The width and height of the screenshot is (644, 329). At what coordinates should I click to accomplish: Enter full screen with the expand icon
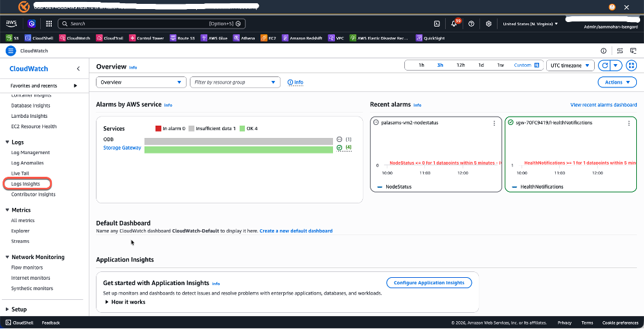click(x=631, y=65)
